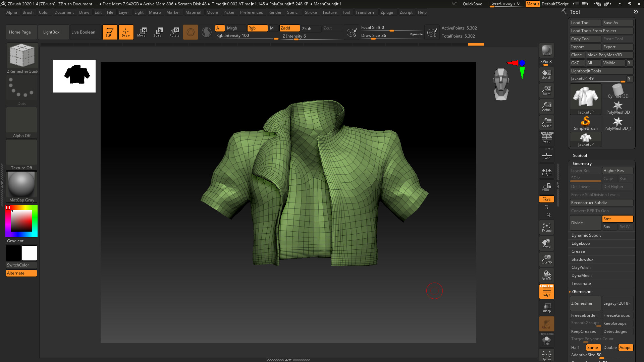This screenshot has height=362, width=644.
Task: Open the ZRemesherGuide brush selector
Action: point(22,58)
